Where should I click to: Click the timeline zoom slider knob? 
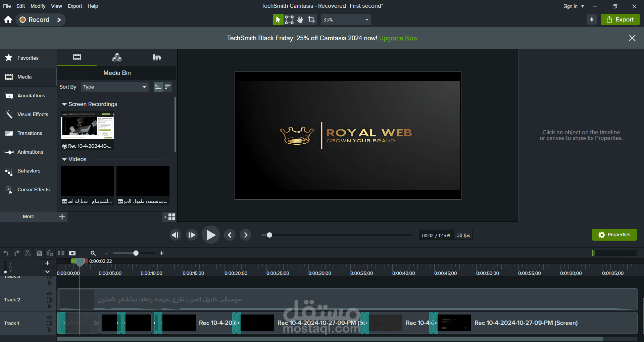coord(136,253)
